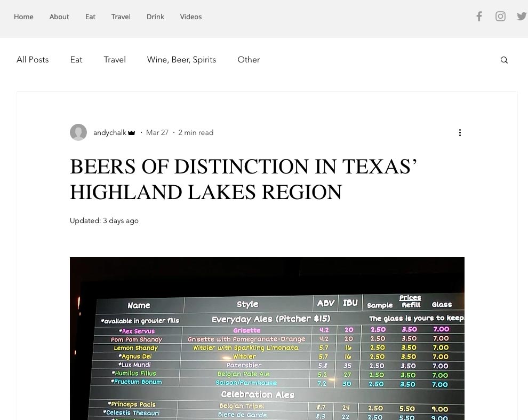Click the author avatar image

click(78, 132)
